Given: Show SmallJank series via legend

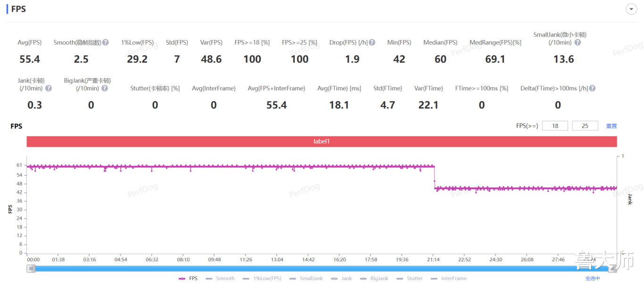Looking at the screenshot, I should (306, 278).
